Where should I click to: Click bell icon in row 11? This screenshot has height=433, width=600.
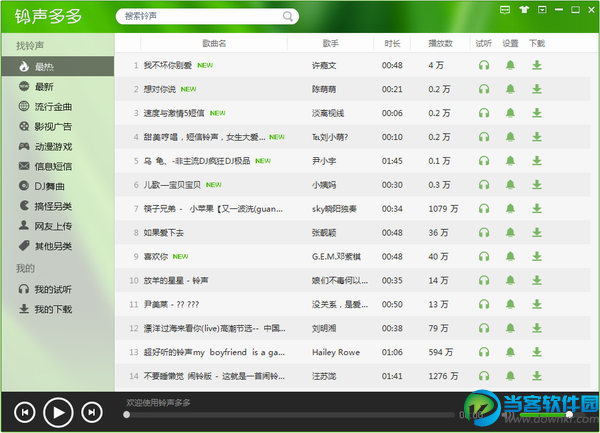[x=510, y=304]
